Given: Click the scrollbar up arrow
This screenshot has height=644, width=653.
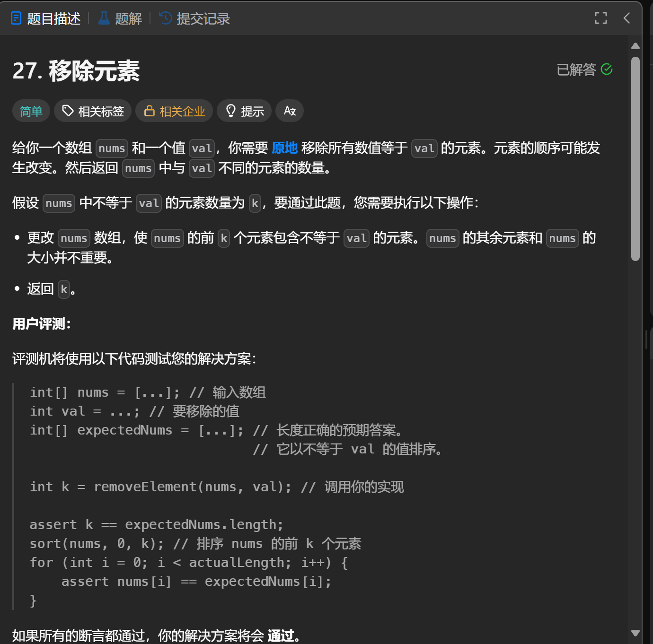Looking at the screenshot, I should coord(635,46).
